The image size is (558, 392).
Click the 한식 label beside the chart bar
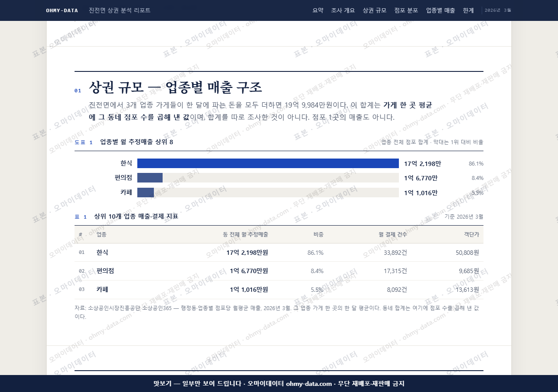coord(126,163)
